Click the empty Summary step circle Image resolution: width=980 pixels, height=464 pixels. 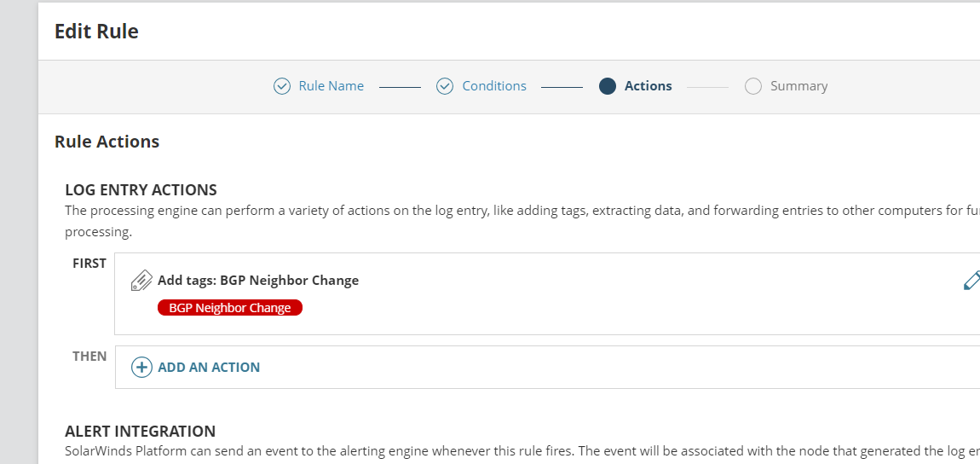[753, 86]
